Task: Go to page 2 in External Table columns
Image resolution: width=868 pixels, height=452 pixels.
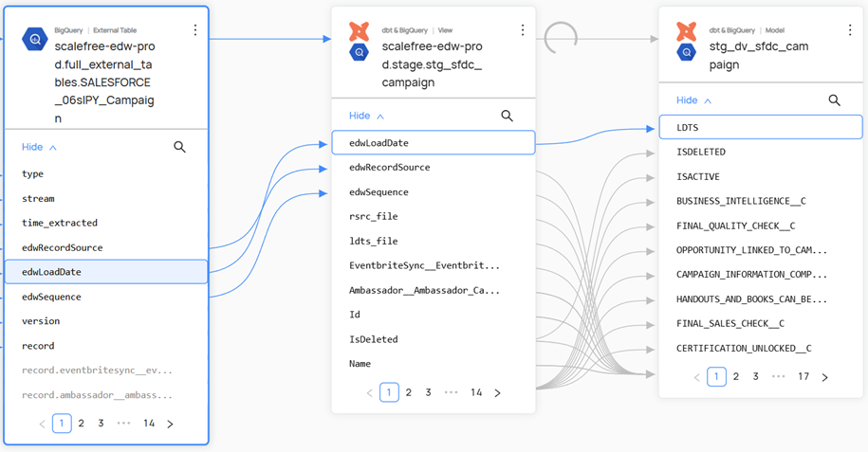Action: point(82,424)
